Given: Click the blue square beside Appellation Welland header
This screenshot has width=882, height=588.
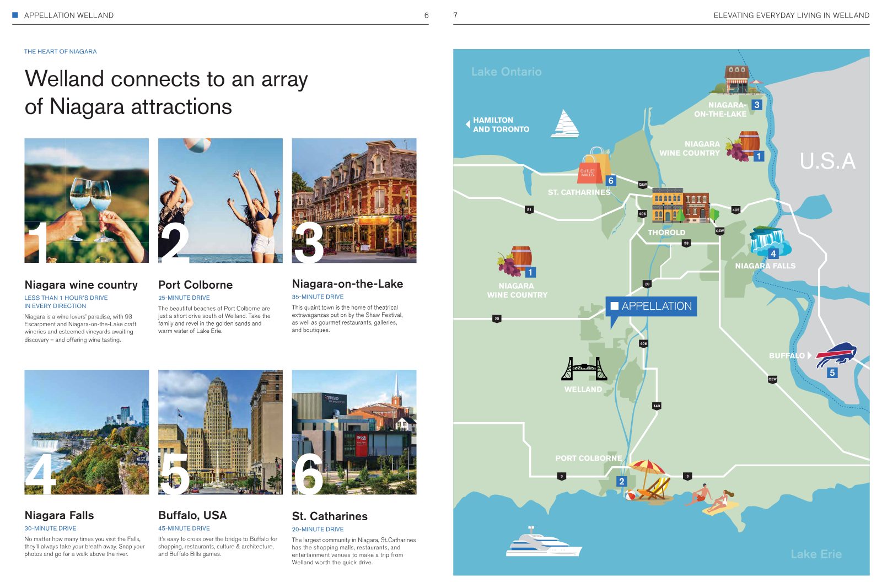Looking at the screenshot, I should tap(15, 15).
